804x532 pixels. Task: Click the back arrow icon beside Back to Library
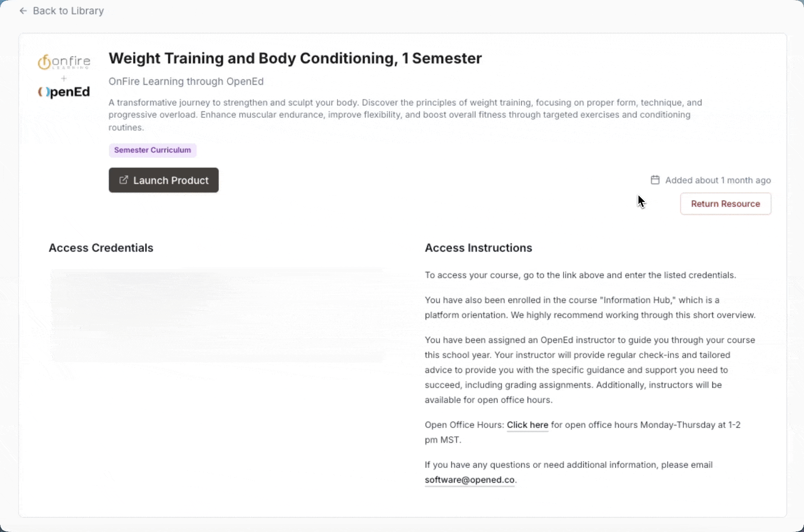coord(23,11)
